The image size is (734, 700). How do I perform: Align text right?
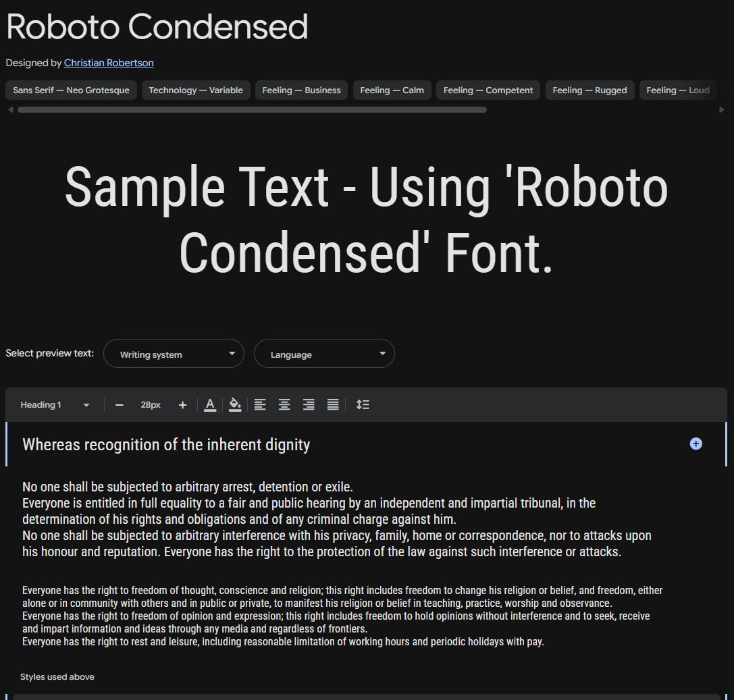(x=309, y=405)
